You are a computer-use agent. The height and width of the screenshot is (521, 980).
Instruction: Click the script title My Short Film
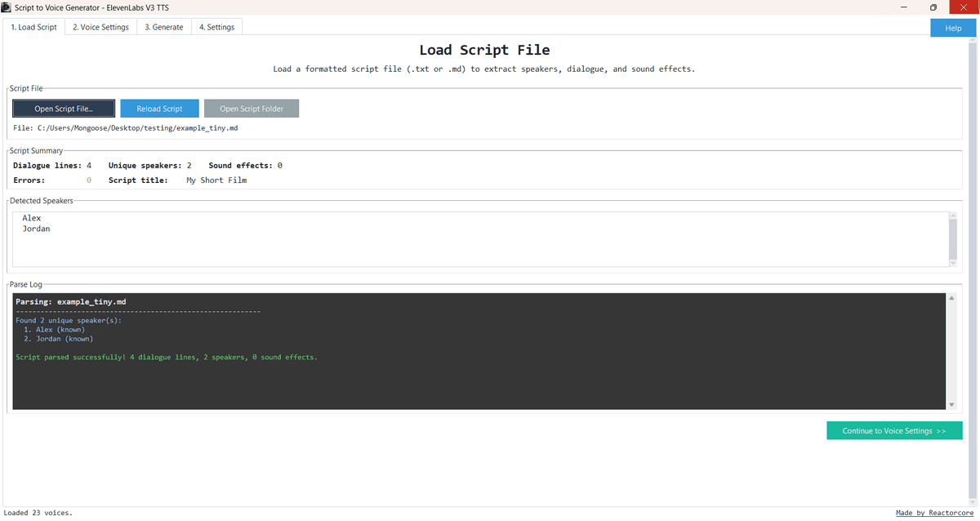coord(216,180)
